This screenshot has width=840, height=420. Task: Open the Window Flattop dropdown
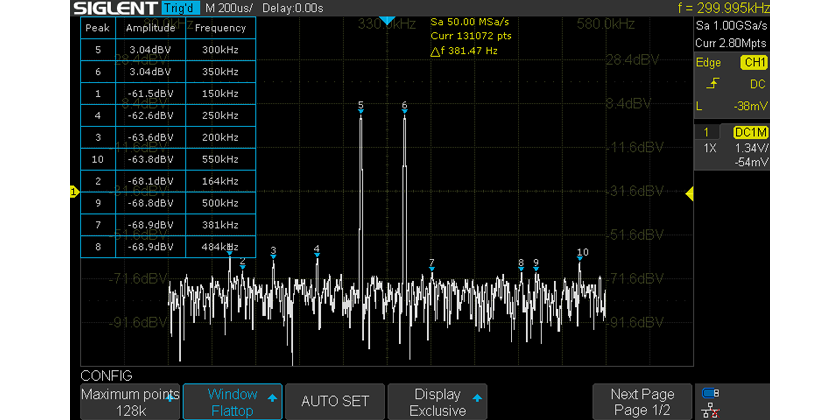point(232,402)
